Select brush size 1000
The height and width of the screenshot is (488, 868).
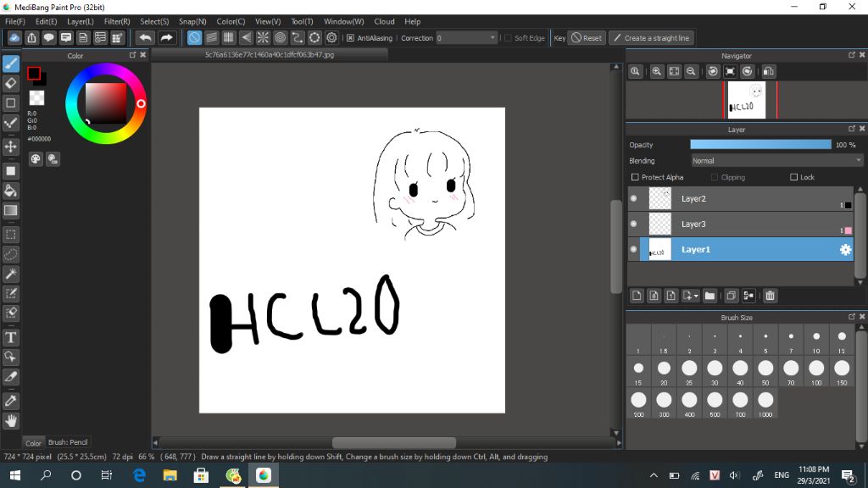click(765, 403)
